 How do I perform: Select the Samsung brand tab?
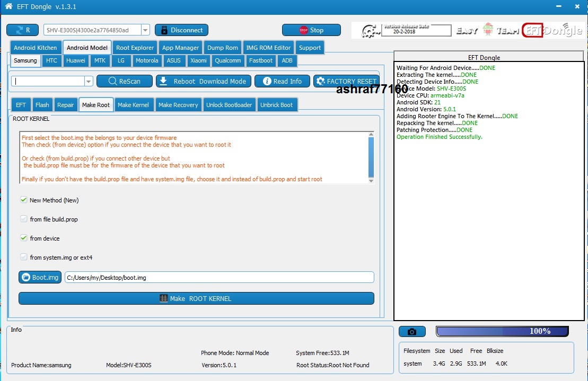coord(25,60)
